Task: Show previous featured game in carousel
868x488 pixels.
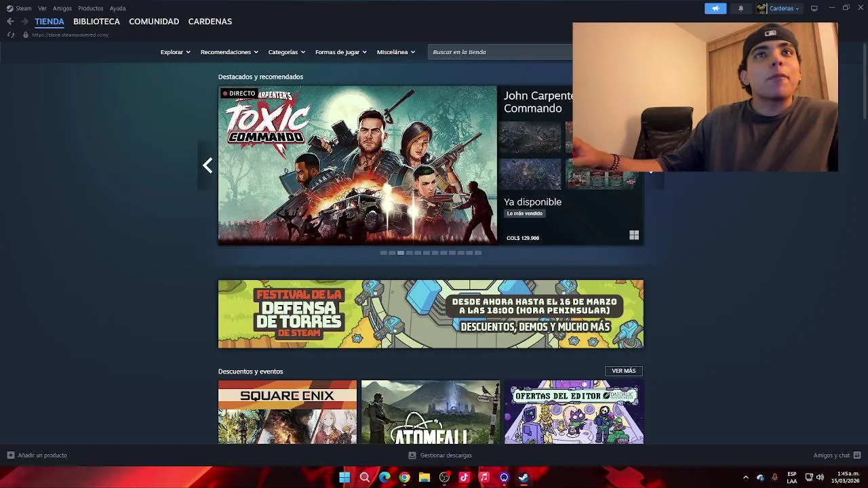Action: pos(208,165)
